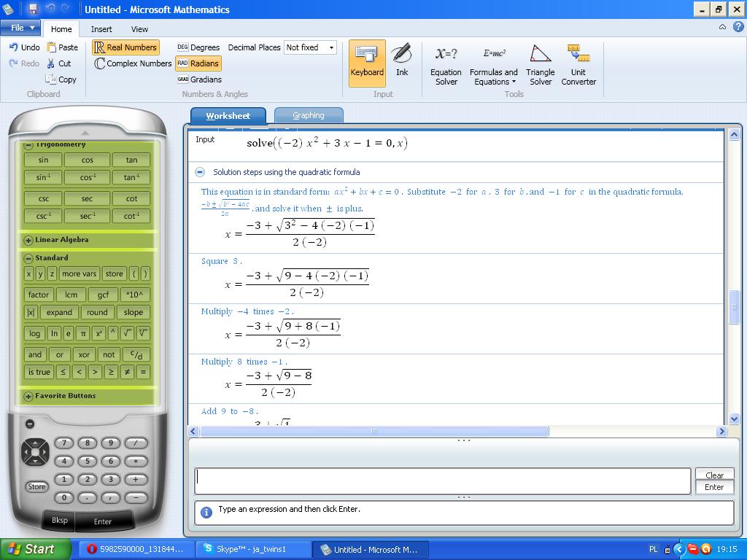Enable Real Numbers mode

125,47
